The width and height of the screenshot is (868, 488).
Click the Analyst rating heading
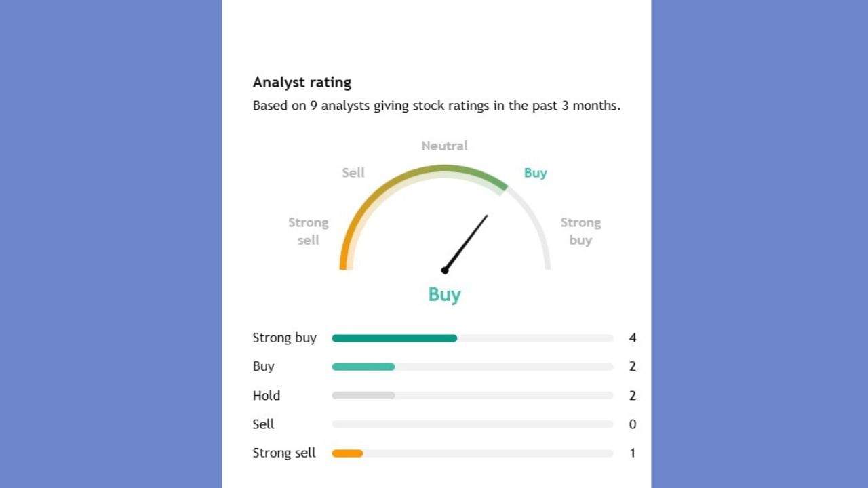point(302,83)
